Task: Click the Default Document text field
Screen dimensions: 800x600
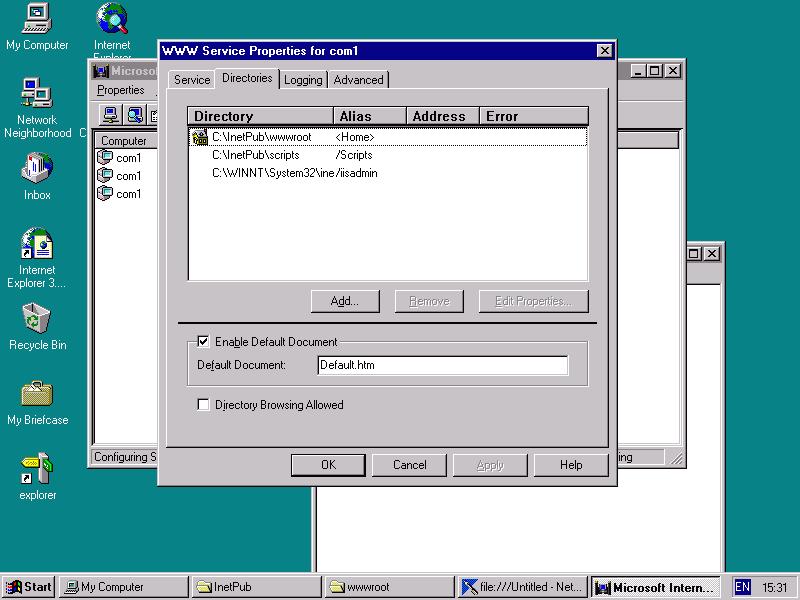Action: [442, 366]
